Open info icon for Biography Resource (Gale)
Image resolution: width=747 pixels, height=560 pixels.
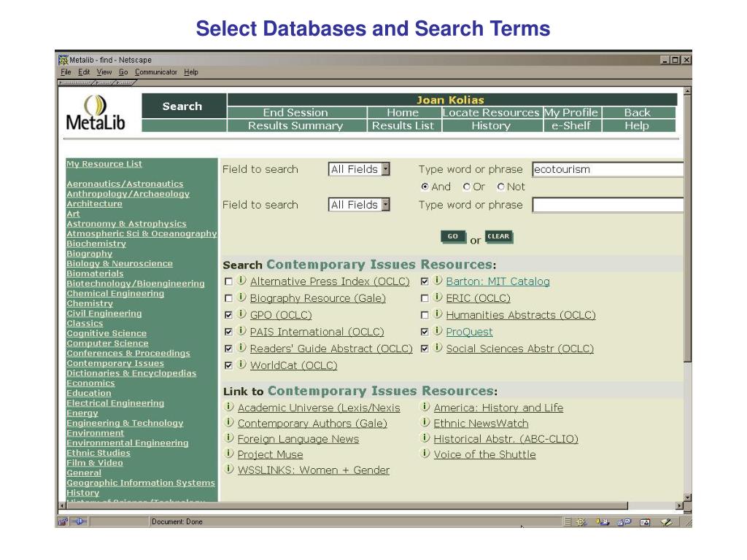242,297
